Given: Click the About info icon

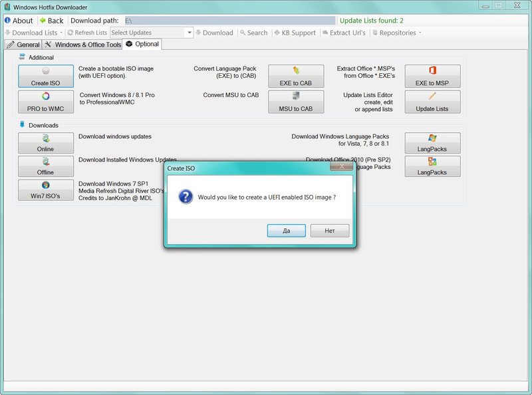Looking at the screenshot, I should pyautogui.click(x=7, y=21).
